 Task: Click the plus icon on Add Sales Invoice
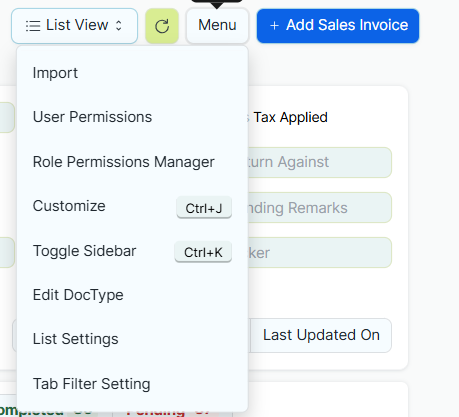274,26
